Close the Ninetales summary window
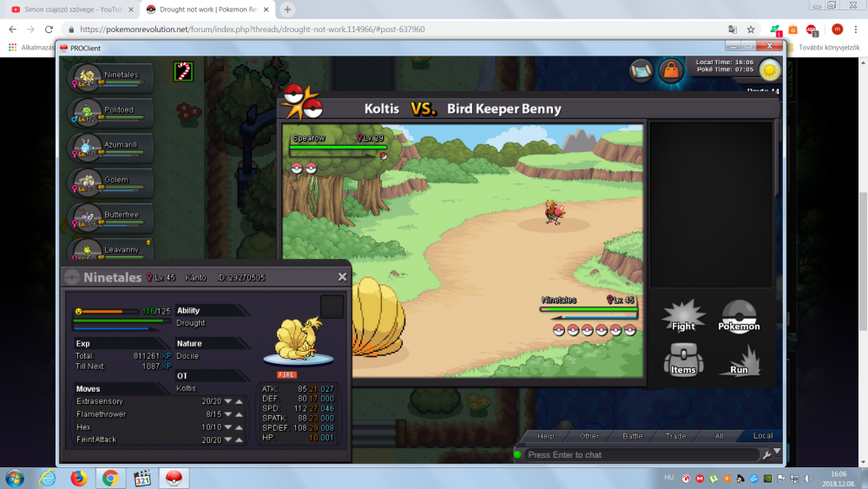868x489 pixels. click(342, 277)
